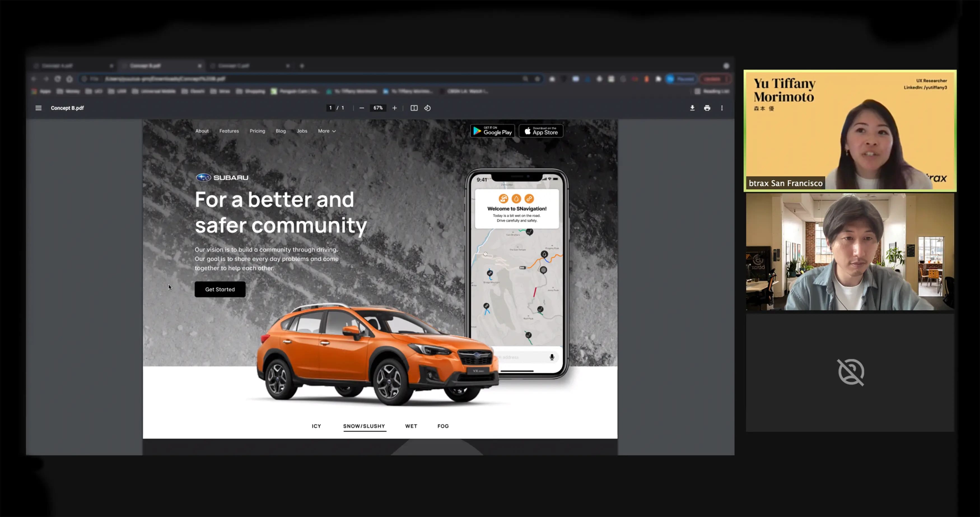
Task: Open the Pricing nav link
Action: [x=257, y=131]
